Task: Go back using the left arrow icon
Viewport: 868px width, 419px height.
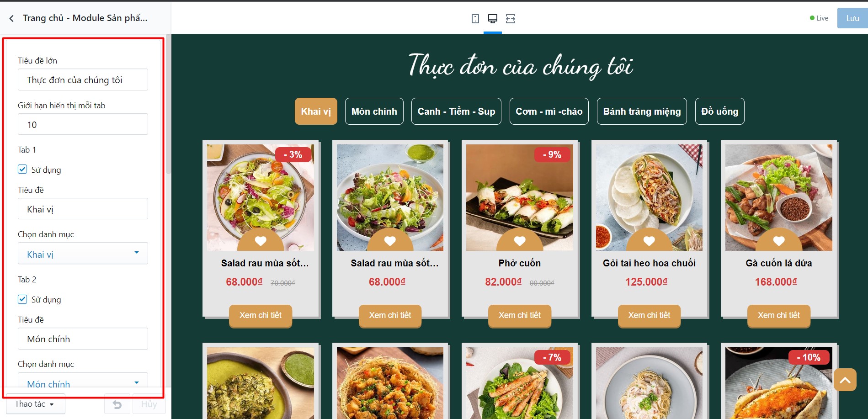Action: (11, 18)
